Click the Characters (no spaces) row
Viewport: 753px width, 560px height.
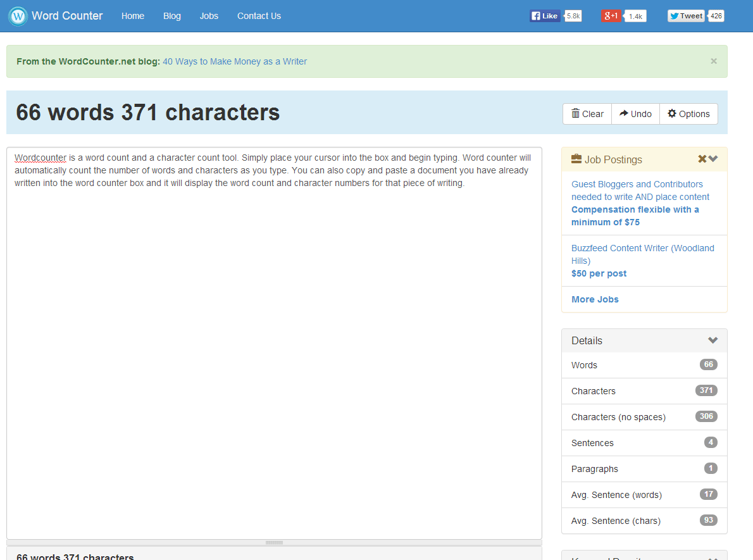[x=644, y=417]
